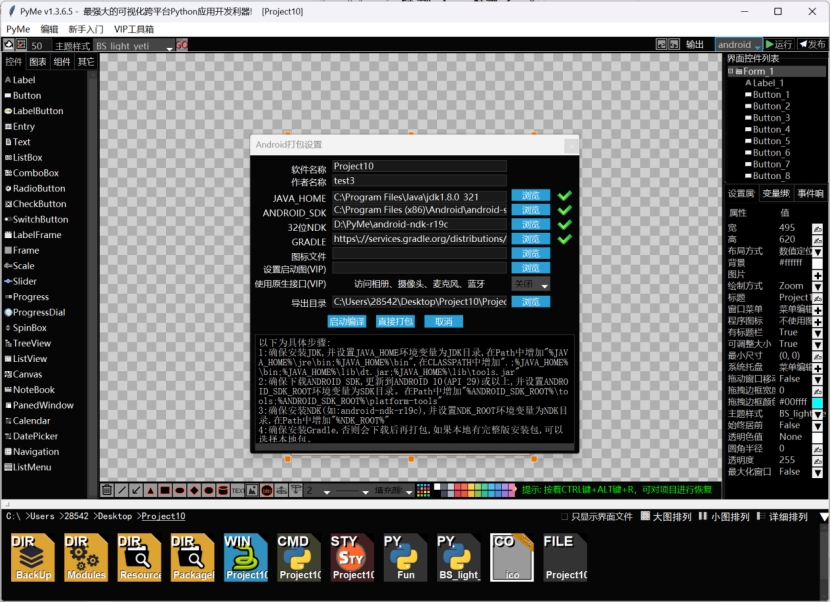Open the BS_light_yeti theme style dropdown
The image size is (831, 603).
tap(126, 46)
